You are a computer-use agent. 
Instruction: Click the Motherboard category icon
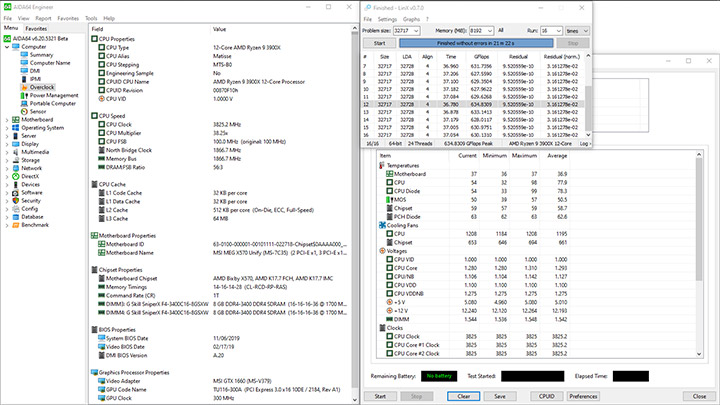coord(16,119)
